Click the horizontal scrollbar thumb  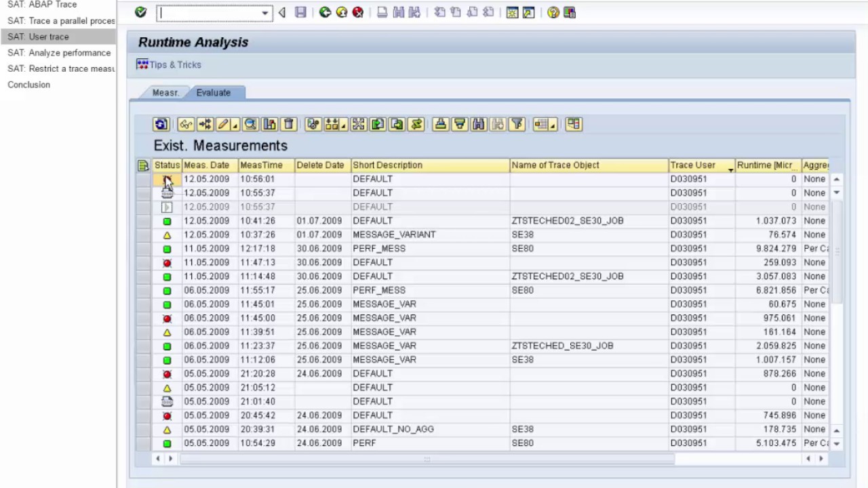[427, 459]
